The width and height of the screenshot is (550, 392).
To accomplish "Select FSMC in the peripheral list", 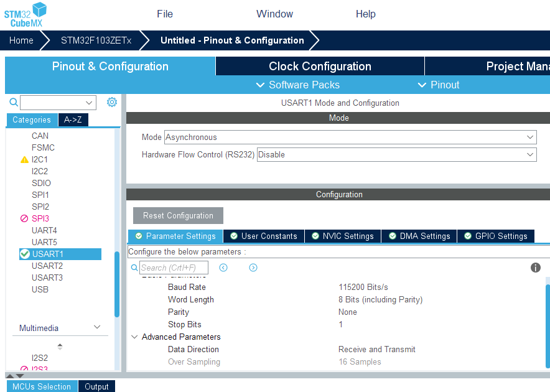I will pyautogui.click(x=43, y=147).
